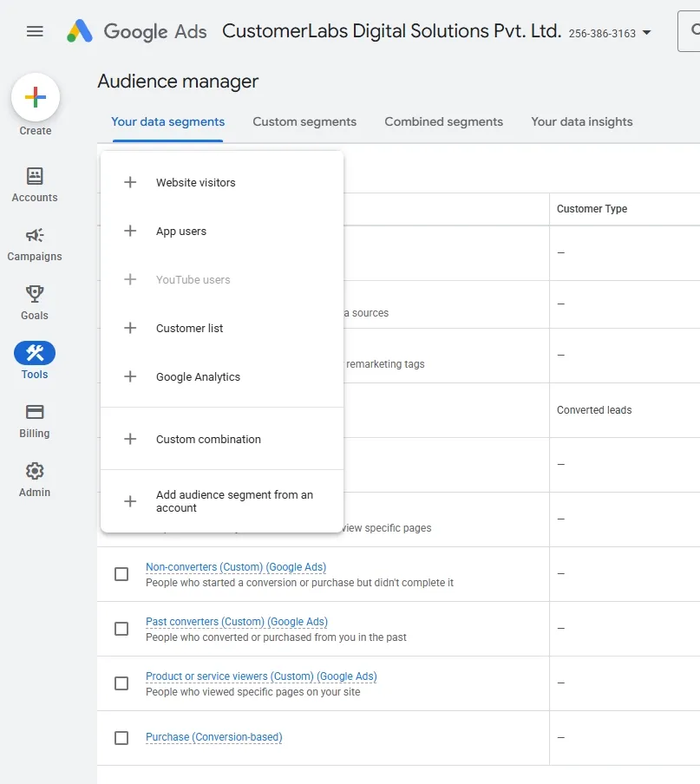
Task: Click plus icon beside Add audience segment
Action: pos(130,501)
